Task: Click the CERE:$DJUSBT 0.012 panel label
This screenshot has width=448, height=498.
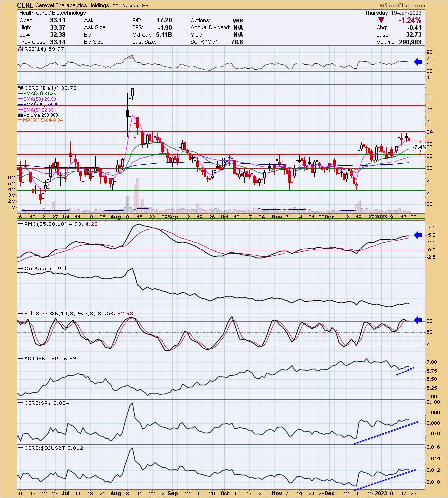Action: [54, 448]
